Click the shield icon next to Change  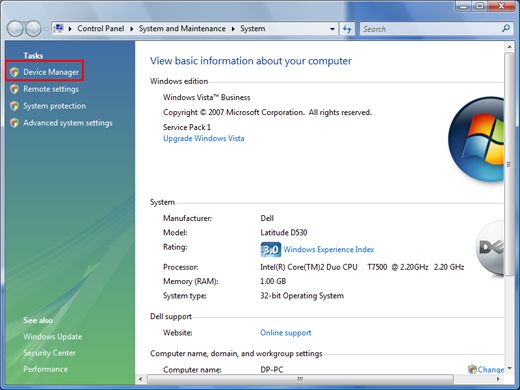[472, 369]
